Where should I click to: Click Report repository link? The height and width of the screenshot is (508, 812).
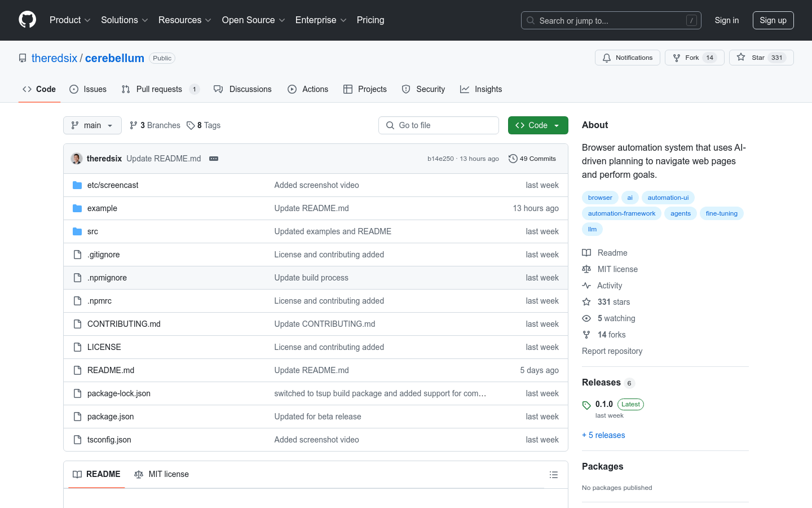[x=612, y=351]
